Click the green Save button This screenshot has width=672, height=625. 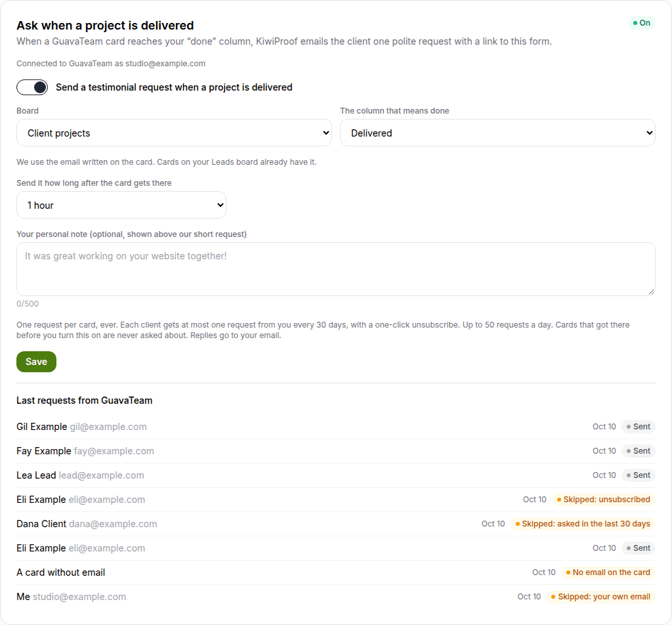(37, 362)
